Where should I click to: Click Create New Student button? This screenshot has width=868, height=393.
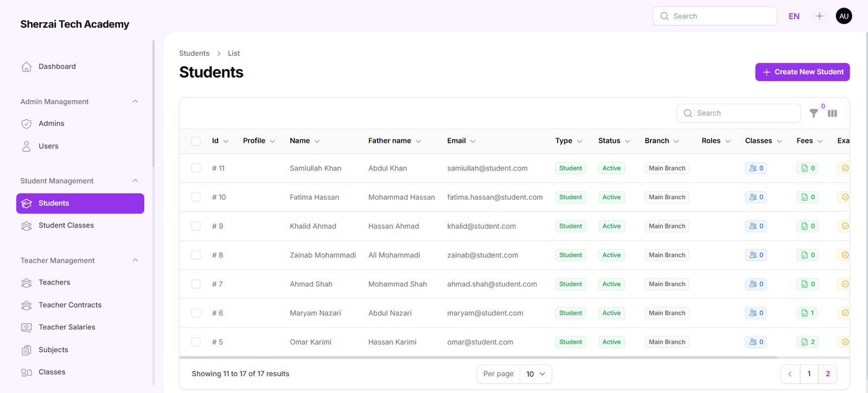tap(802, 72)
